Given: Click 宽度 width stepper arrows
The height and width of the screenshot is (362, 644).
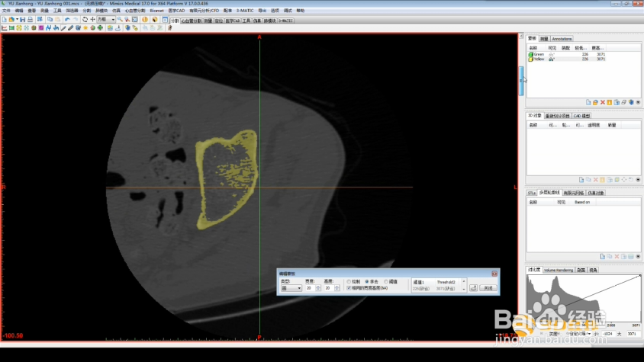Looking at the screenshot, I should 318,288.
